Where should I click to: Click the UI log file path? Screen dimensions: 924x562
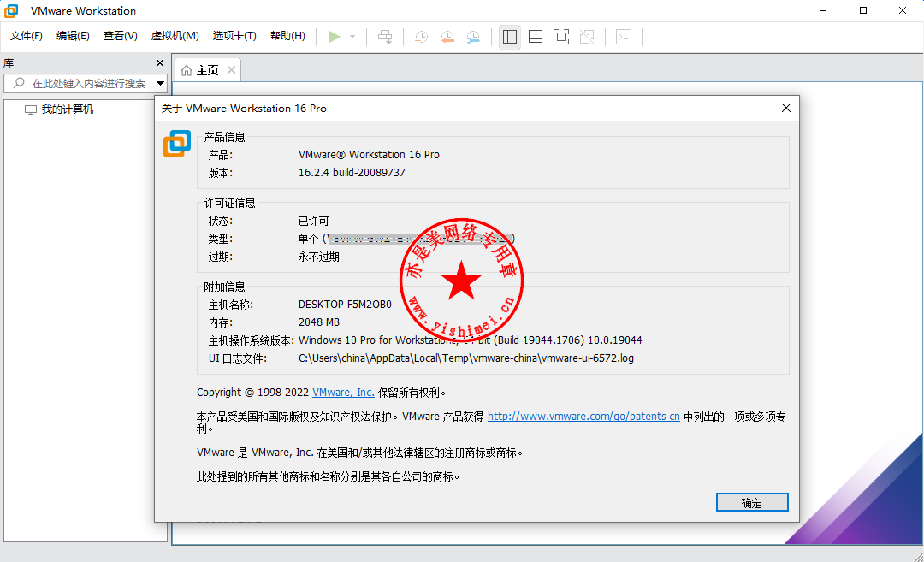tap(466, 358)
